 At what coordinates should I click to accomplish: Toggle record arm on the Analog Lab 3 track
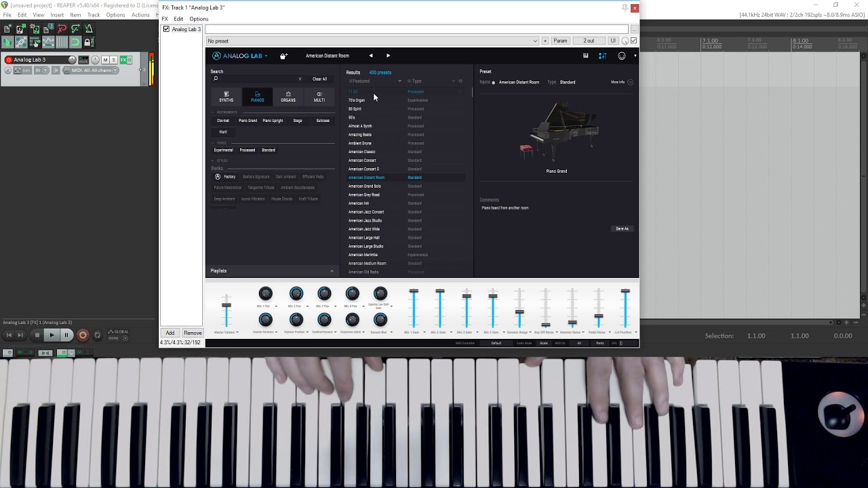pos(9,60)
